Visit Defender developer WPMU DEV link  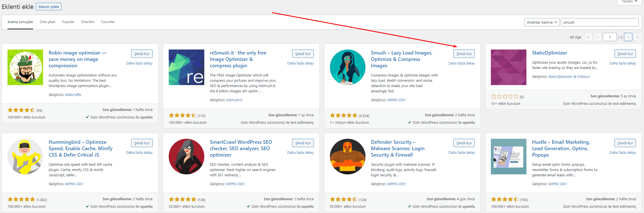pos(396,184)
